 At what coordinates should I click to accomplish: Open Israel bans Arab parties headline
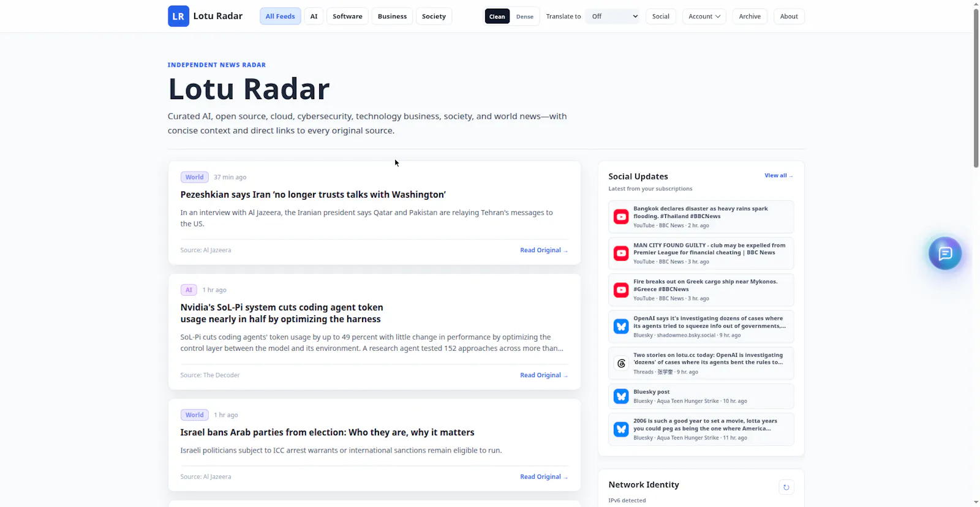(327, 432)
